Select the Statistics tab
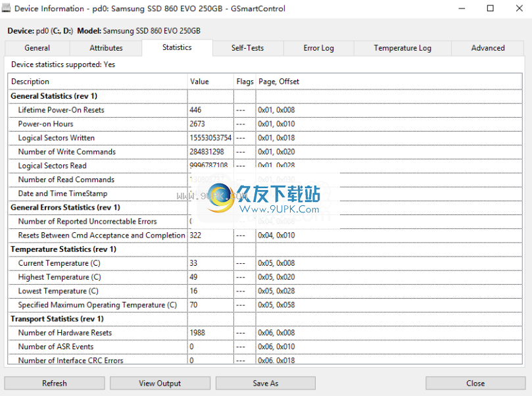Viewport: 532px width, 396px height. [x=177, y=47]
